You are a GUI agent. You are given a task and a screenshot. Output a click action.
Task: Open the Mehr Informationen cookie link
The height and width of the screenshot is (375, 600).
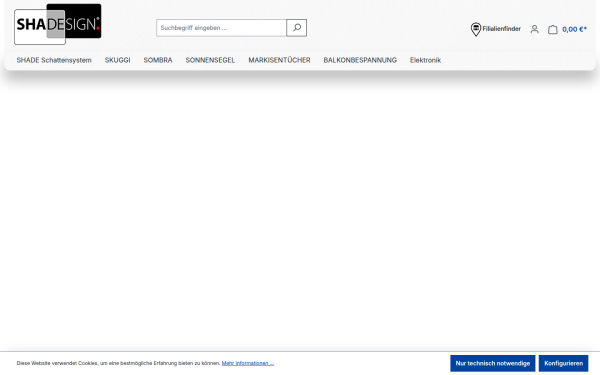[248, 363]
